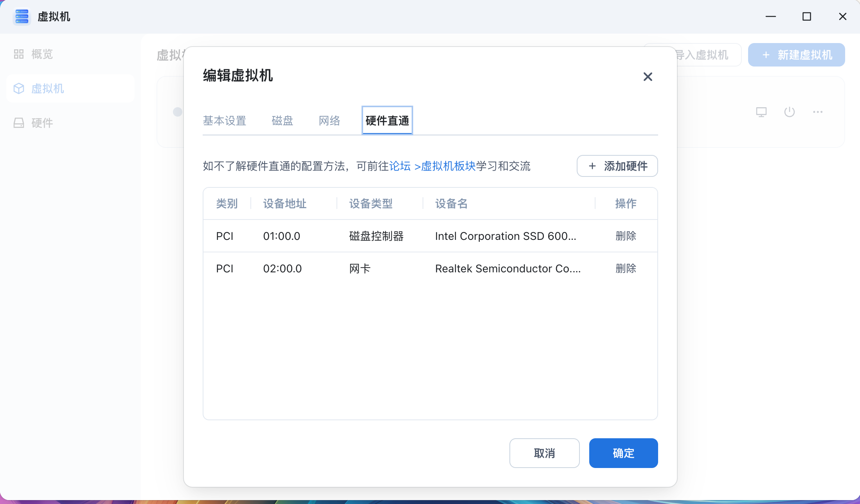860x504 pixels.
Task: Open the 论坛 forum link
Action: pyautogui.click(x=399, y=166)
